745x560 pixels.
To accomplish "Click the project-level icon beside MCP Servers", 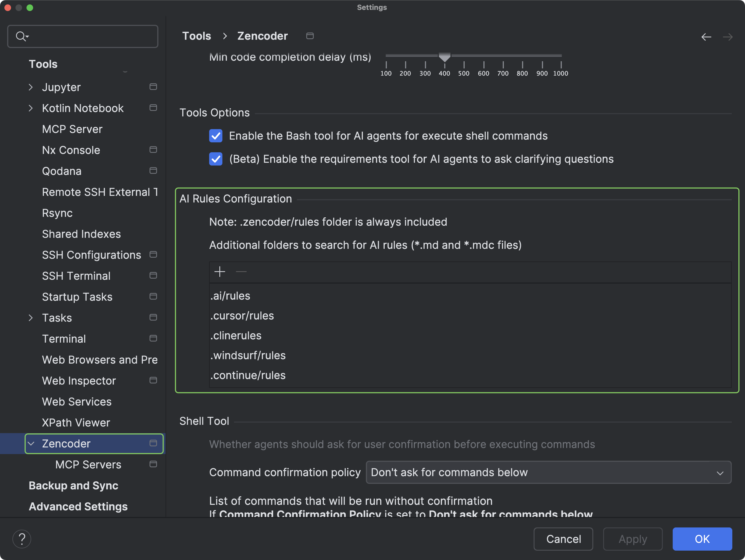I will tap(153, 464).
